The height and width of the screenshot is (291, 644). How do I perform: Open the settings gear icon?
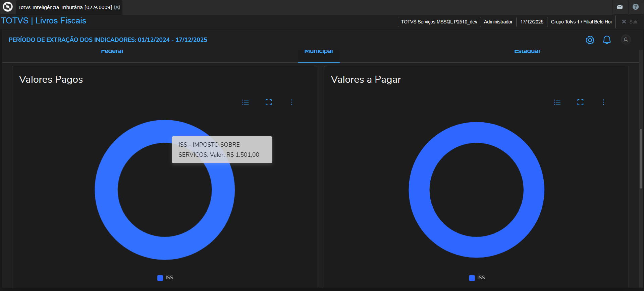(590, 40)
